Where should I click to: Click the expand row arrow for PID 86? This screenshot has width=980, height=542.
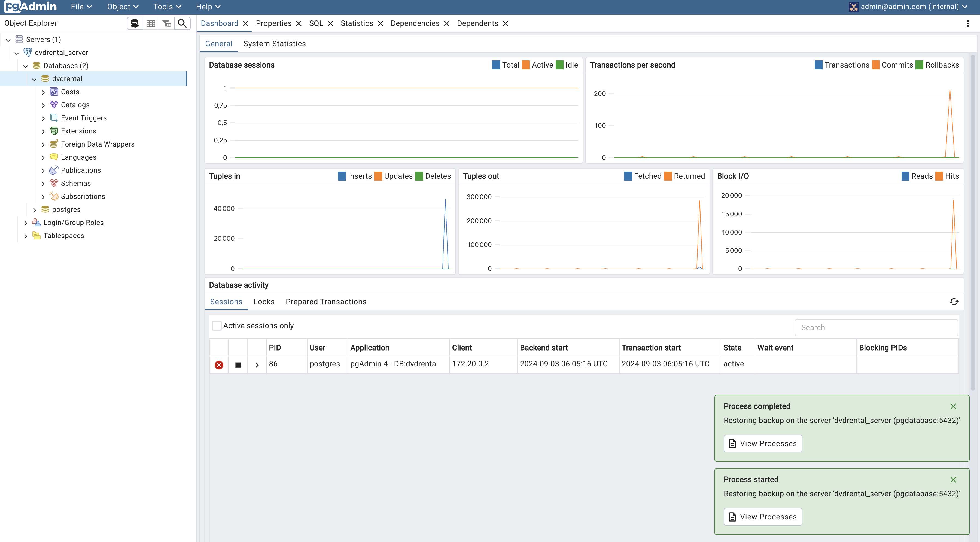click(x=256, y=364)
